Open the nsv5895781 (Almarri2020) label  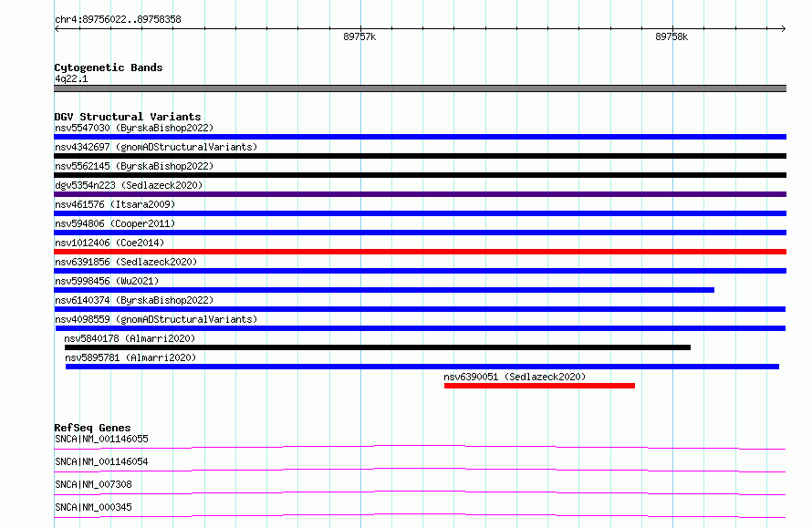130,357
